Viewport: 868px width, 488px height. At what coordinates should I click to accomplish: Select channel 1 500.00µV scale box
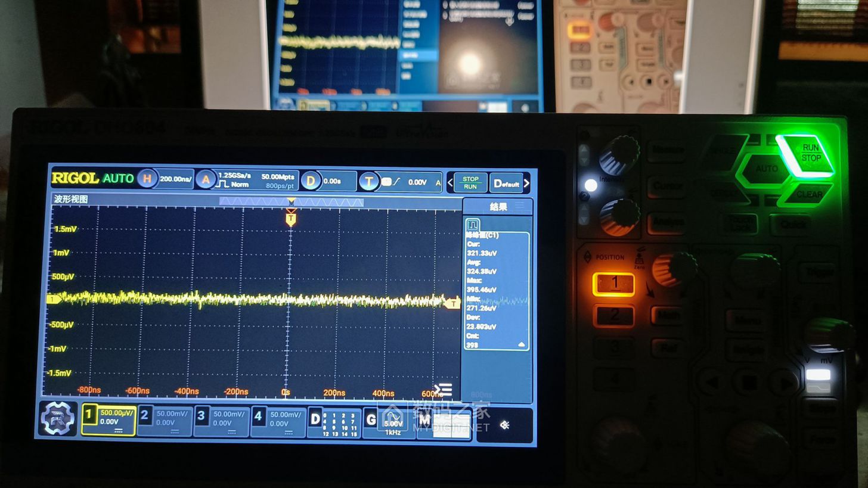[108, 420]
